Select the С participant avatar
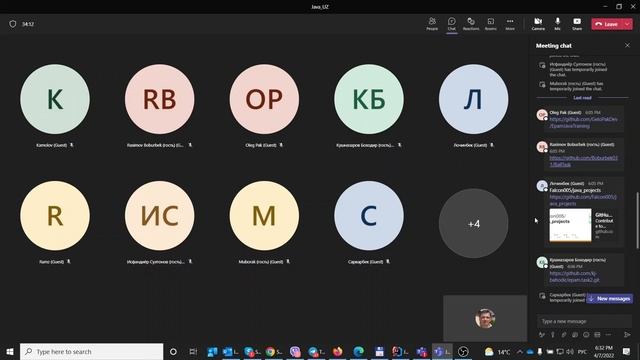 pyautogui.click(x=369, y=216)
